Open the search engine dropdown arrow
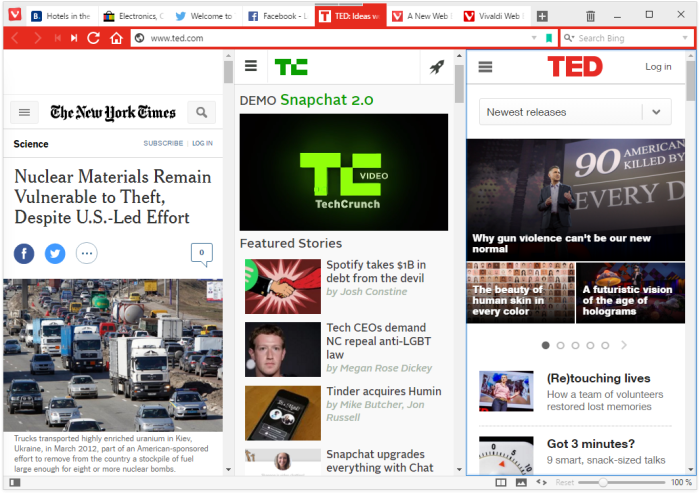 [685, 38]
